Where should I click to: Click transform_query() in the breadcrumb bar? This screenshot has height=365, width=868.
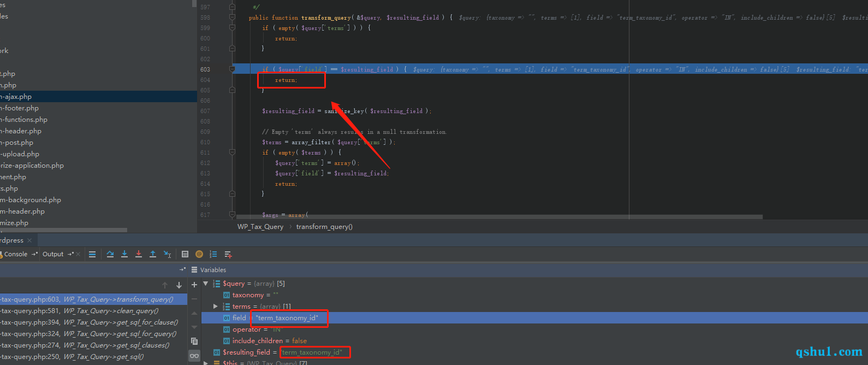coord(324,227)
